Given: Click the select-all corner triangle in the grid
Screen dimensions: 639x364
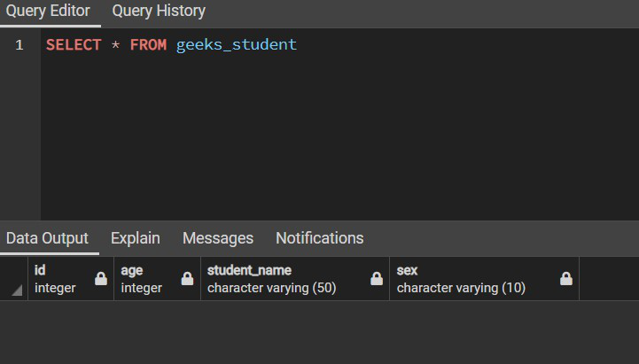Looking at the screenshot, I should (x=17, y=290).
